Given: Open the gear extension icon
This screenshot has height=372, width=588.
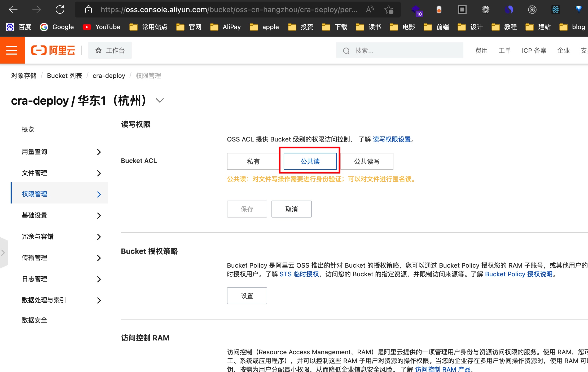Looking at the screenshot, I should click(485, 10).
